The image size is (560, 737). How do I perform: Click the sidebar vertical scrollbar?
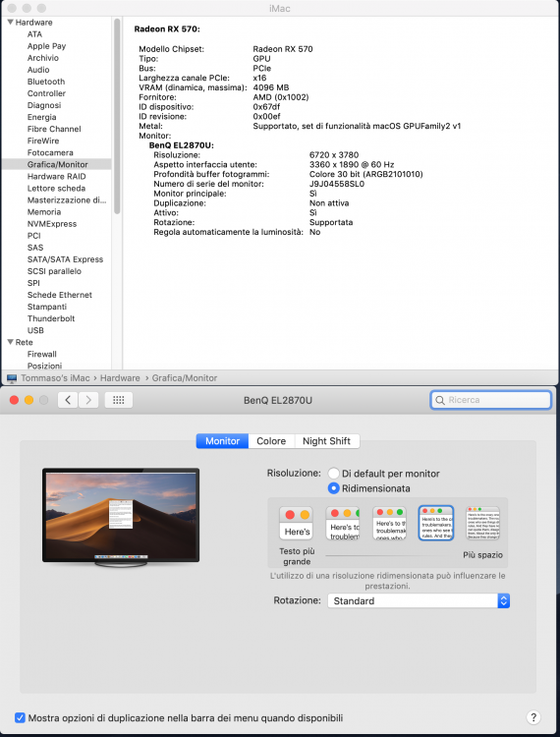click(117, 117)
